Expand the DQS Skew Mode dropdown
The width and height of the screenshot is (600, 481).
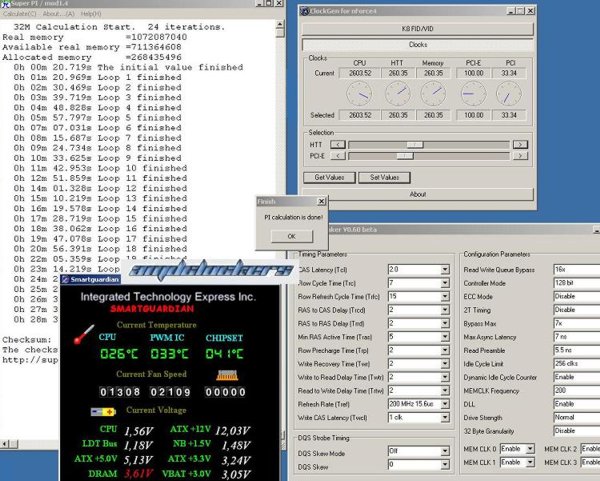tap(444, 452)
